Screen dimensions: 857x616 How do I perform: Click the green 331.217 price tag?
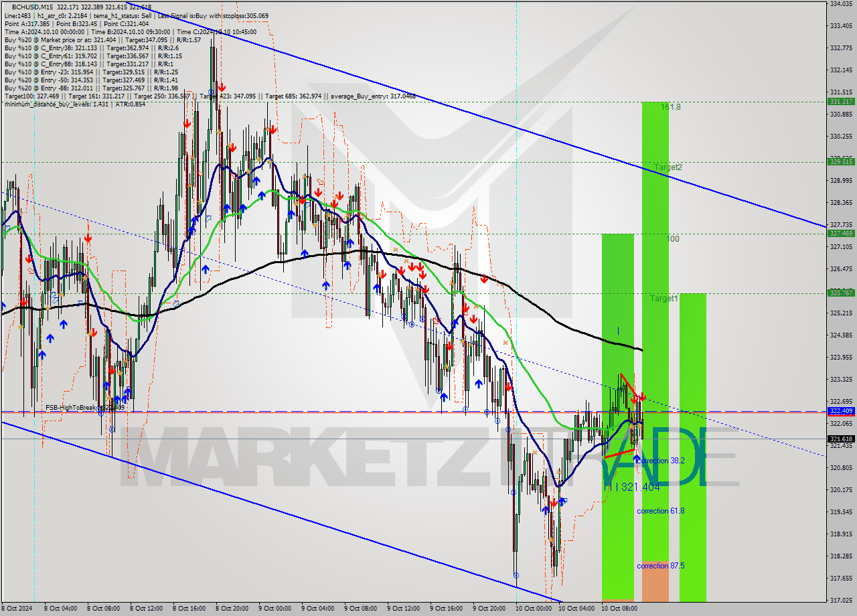[x=841, y=102]
